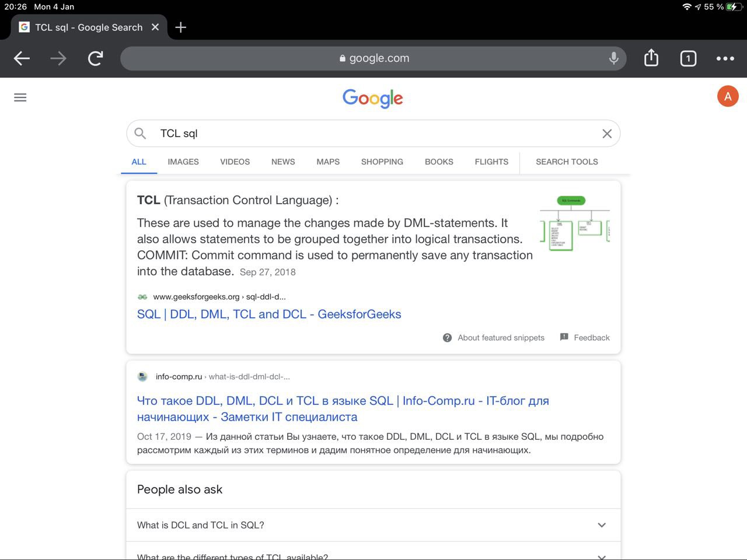Click the 20:26 clock in status bar
This screenshot has height=560, width=747.
point(16,6)
